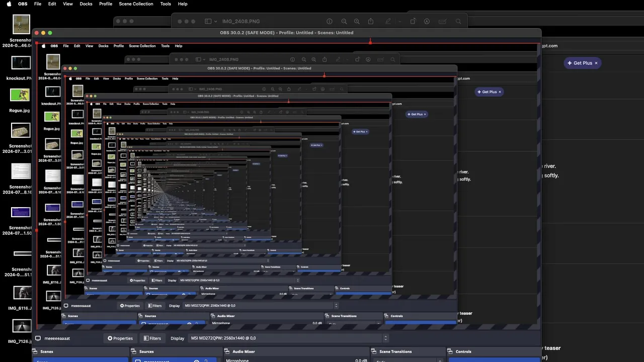Click the Filters button in the source toolbar
This screenshot has width=644, height=362.
click(152, 338)
